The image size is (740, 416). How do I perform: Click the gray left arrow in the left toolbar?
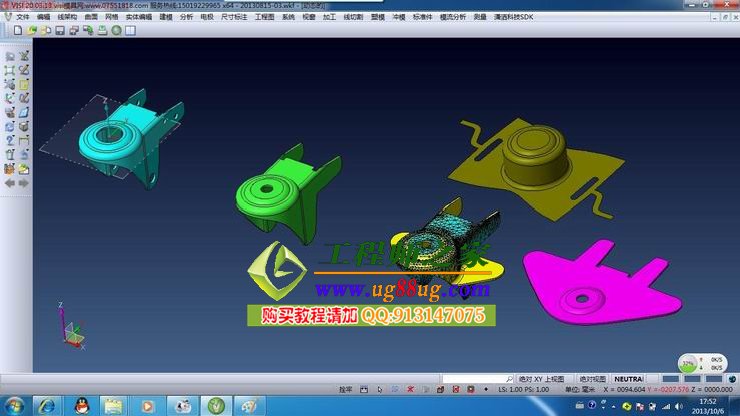tap(10, 183)
